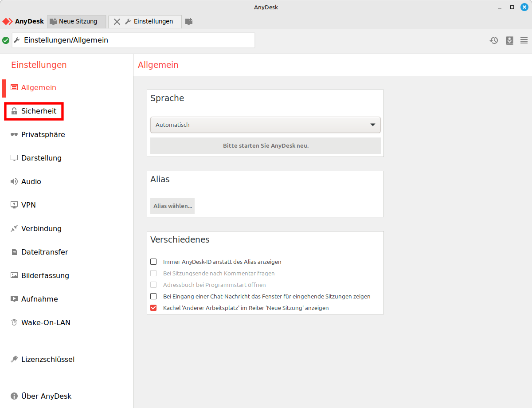Click the Sicherheit lock icon
532x408 pixels.
[x=14, y=111]
